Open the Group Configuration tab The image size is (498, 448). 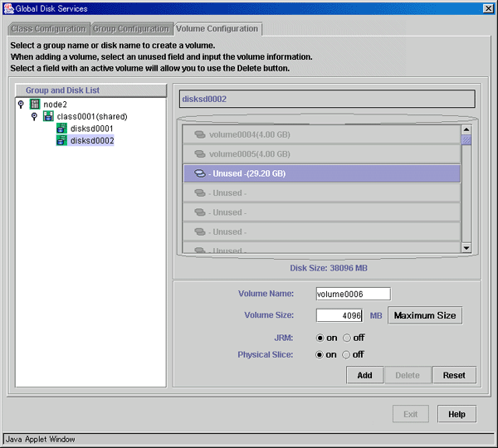[x=130, y=29]
